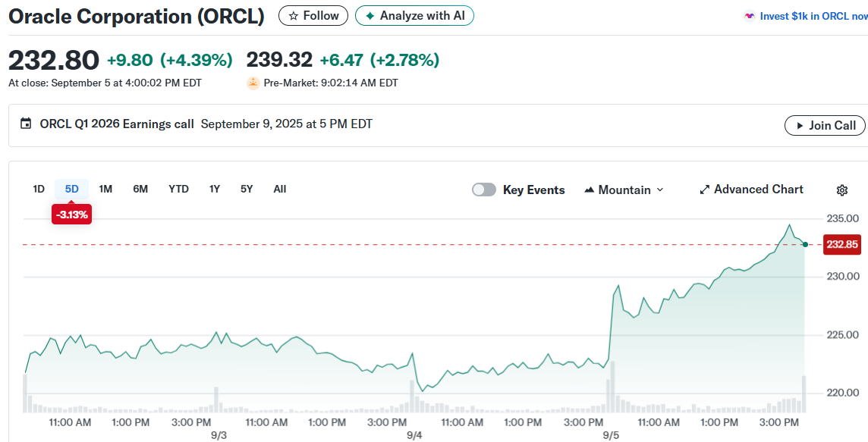Click the 232.80 closing price
The image size is (868, 442).
tap(54, 60)
